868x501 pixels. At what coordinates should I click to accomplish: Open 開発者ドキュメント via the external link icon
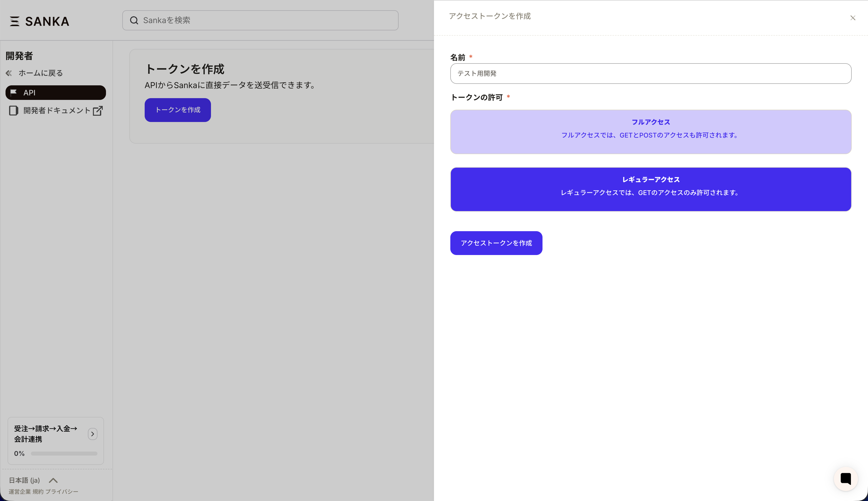98,110
